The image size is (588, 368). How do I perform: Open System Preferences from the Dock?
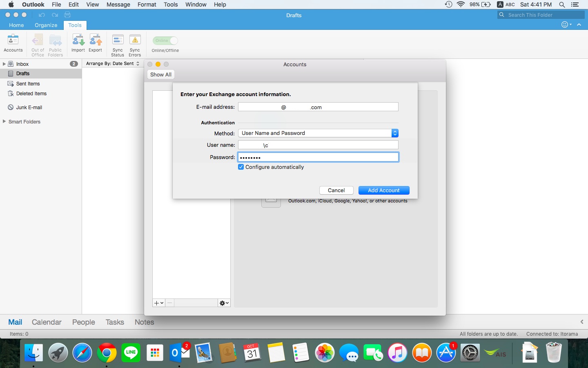point(470,352)
